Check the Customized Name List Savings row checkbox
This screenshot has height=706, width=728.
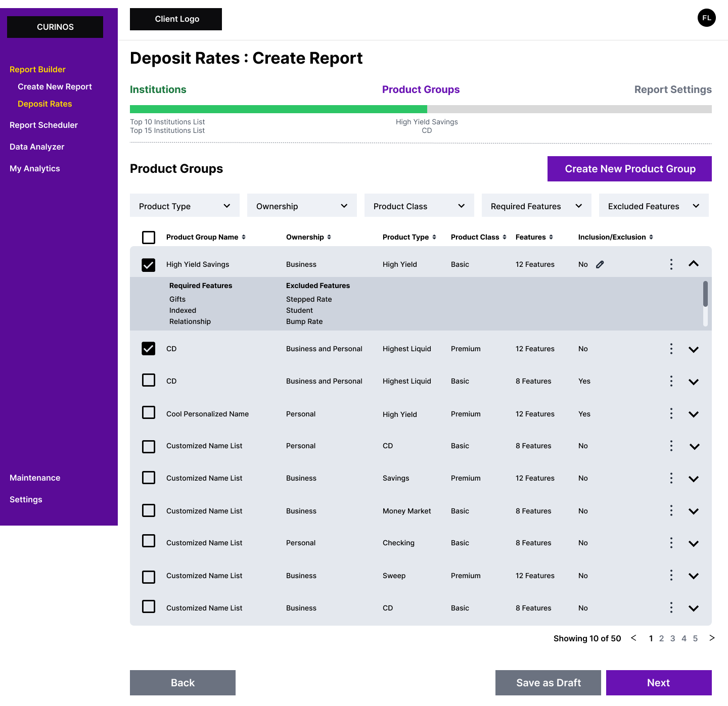click(149, 478)
